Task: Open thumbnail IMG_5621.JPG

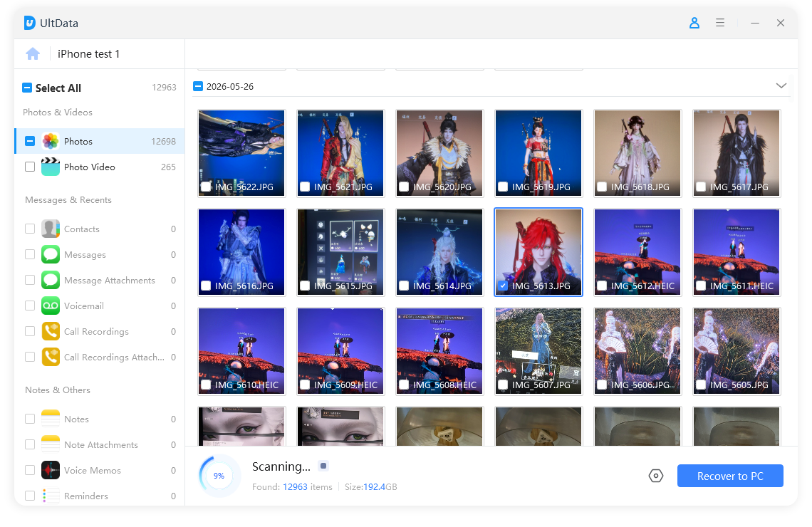Action: 340,152
